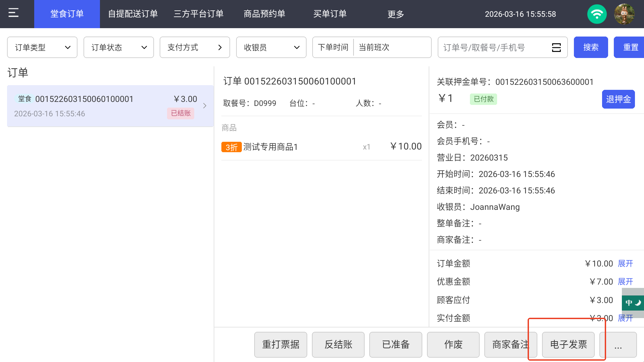Click the 搜索 button
Screen dimensions: 644x362
pyautogui.click(x=591, y=48)
